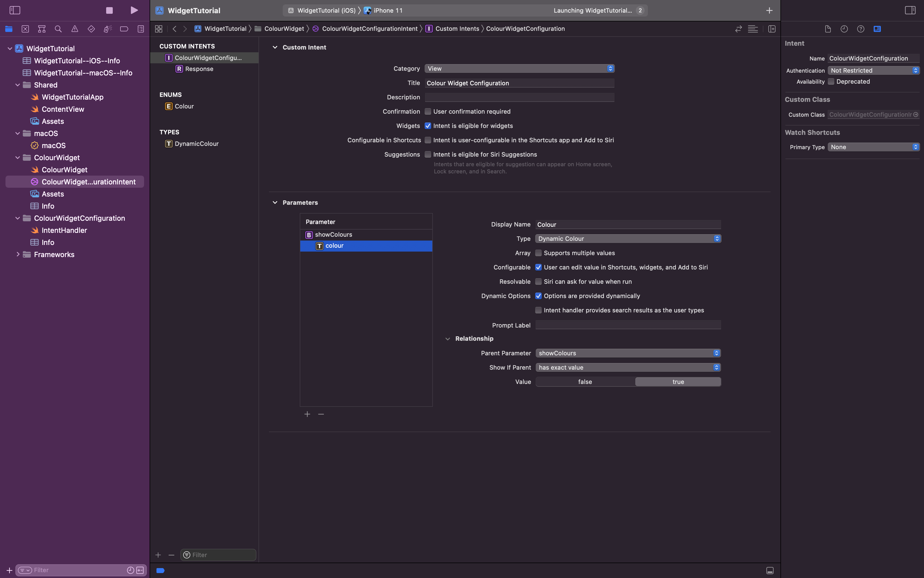Open the Show If Parent dropdown
Viewport: 924px width, 578px height.
[628, 367]
